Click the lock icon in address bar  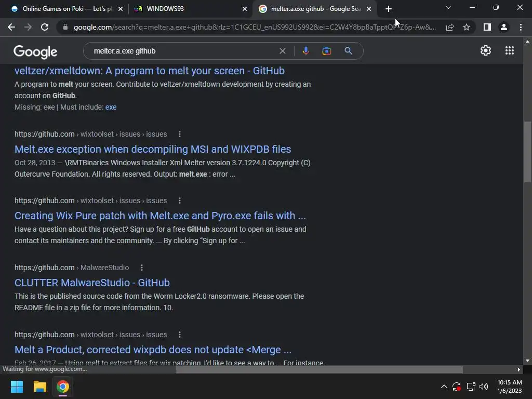65,27
